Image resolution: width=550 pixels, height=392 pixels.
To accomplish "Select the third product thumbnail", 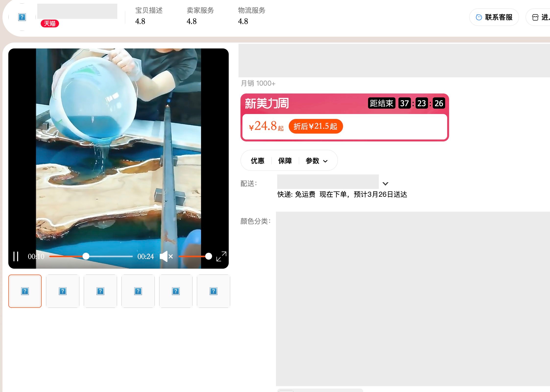I will [x=100, y=291].
